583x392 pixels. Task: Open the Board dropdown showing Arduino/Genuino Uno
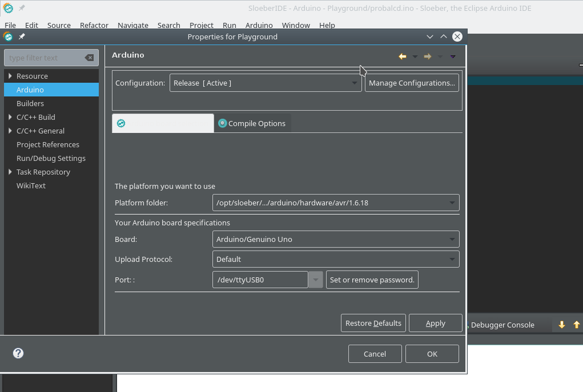tap(336, 239)
